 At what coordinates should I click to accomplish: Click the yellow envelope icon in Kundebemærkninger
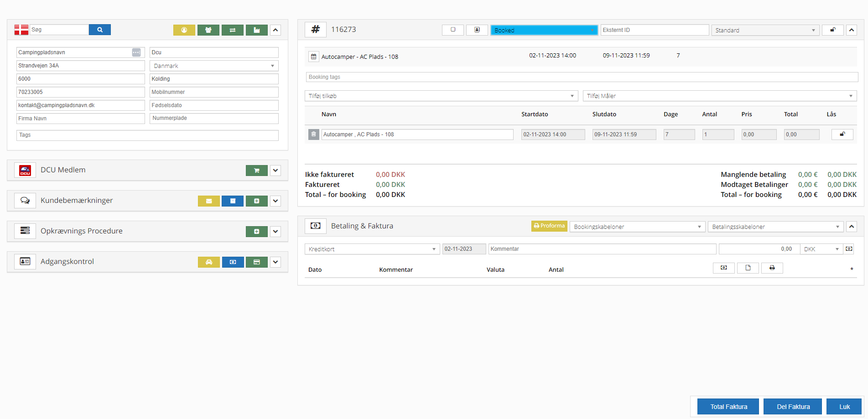click(x=208, y=201)
